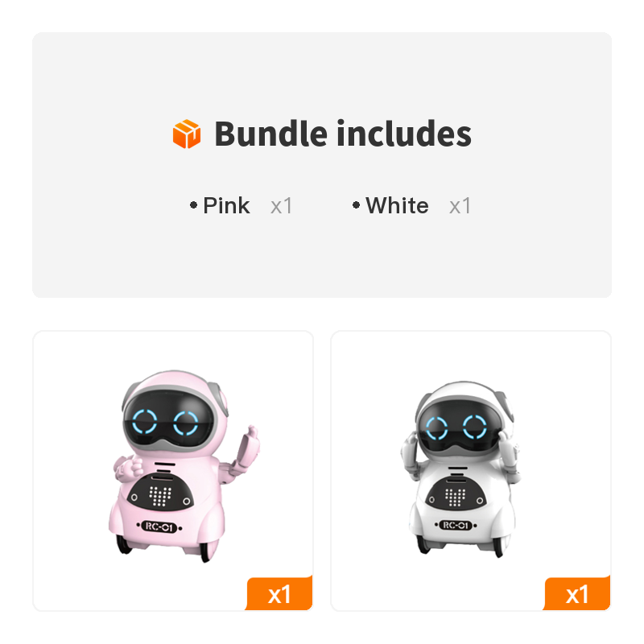Screen dimensions: 644x644
Task: Click the RC-01 label on the pink robot
Action: [159, 526]
